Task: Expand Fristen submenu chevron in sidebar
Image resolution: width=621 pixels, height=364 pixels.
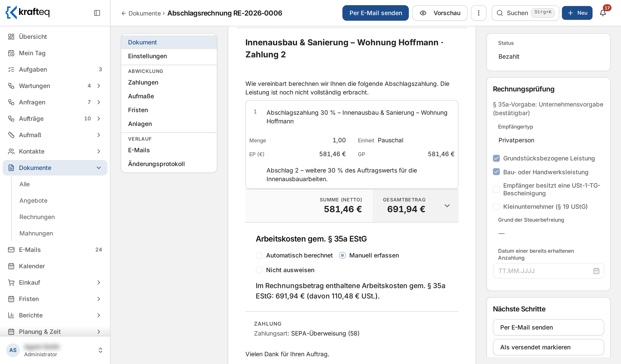Action: click(x=99, y=299)
